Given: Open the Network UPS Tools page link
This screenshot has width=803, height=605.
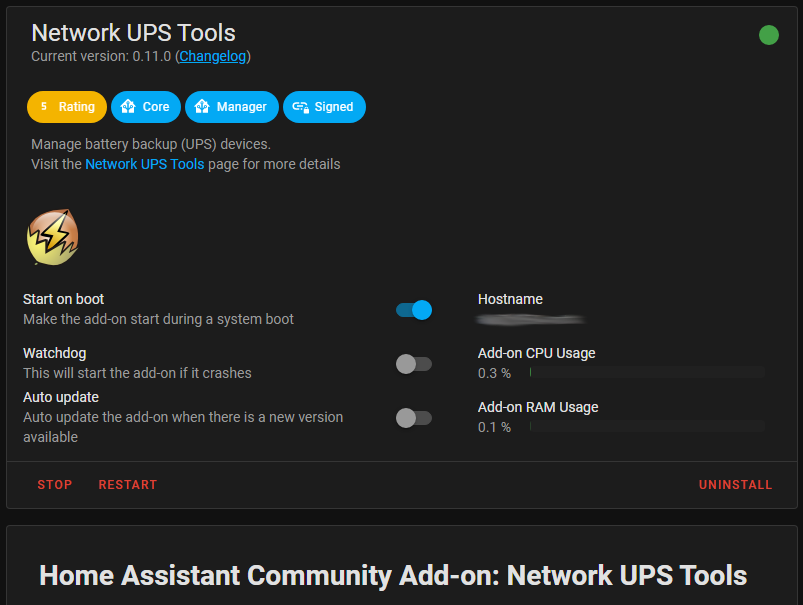Looking at the screenshot, I should click(x=144, y=164).
